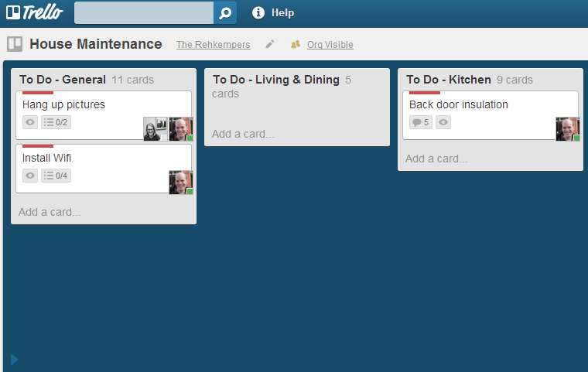Open the 0/4 checklist badge on Install Wifi
Image resolution: width=588 pixels, height=372 pixels.
coord(56,176)
